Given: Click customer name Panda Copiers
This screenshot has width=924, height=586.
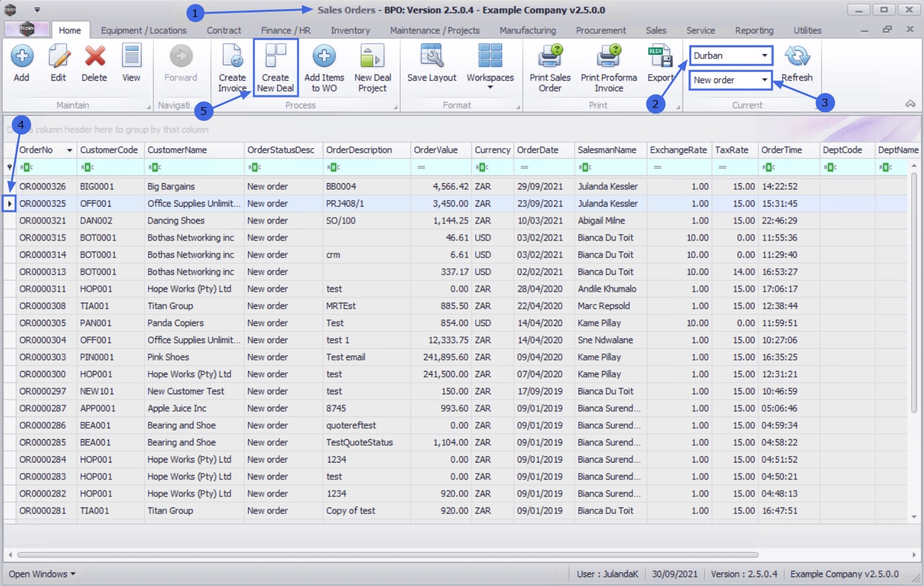Looking at the screenshot, I should (x=175, y=323).
